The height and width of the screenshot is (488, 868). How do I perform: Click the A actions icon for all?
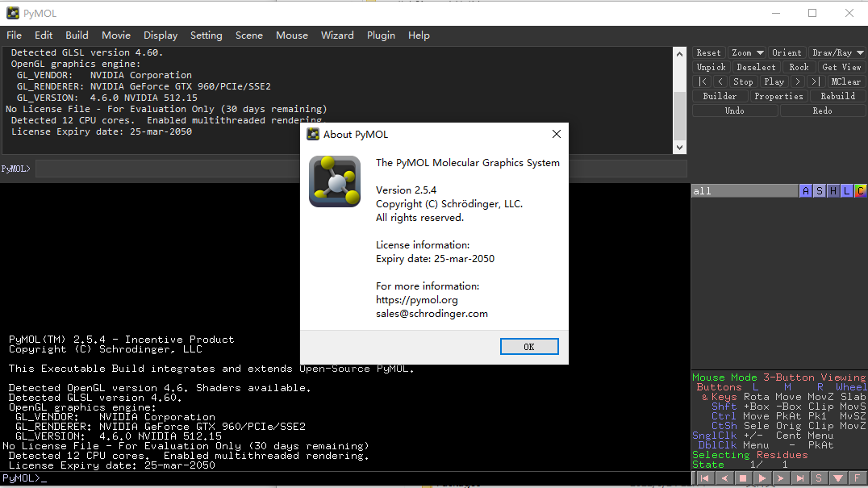(805, 191)
